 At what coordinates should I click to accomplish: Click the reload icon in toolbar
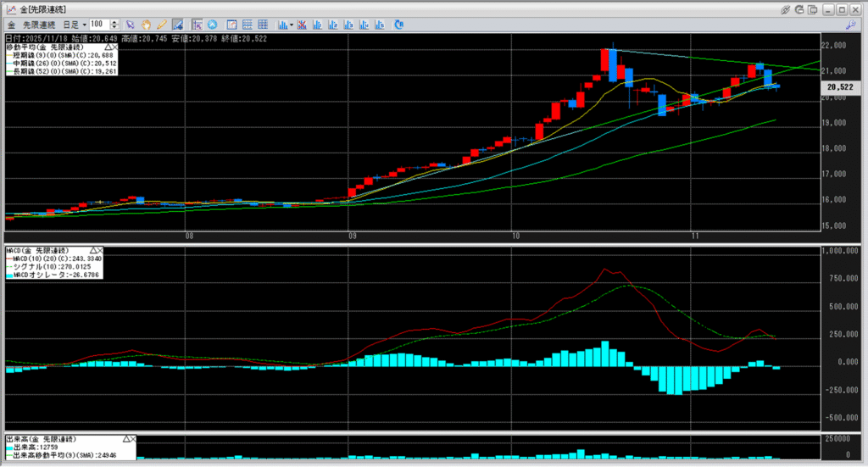pyautogui.click(x=398, y=25)
